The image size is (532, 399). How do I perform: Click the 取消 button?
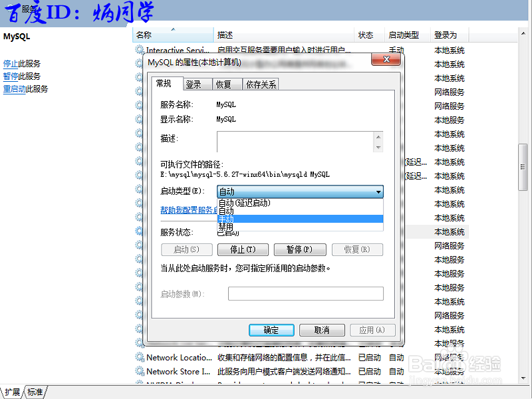(x=322, y=330)
